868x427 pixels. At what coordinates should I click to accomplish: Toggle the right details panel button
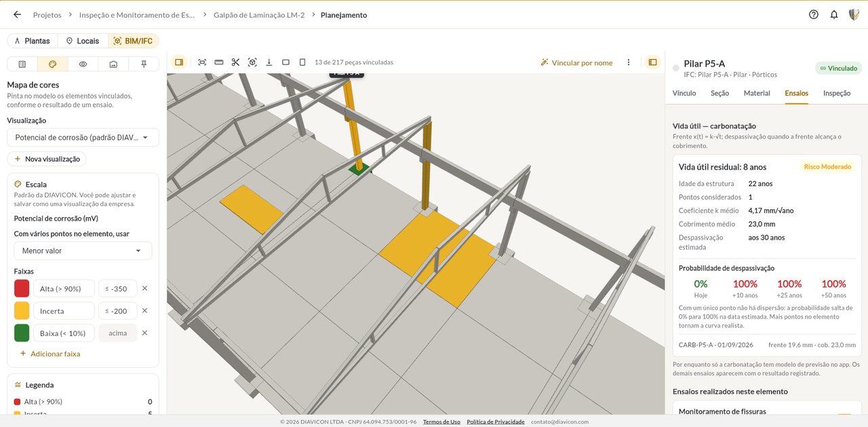652,62
